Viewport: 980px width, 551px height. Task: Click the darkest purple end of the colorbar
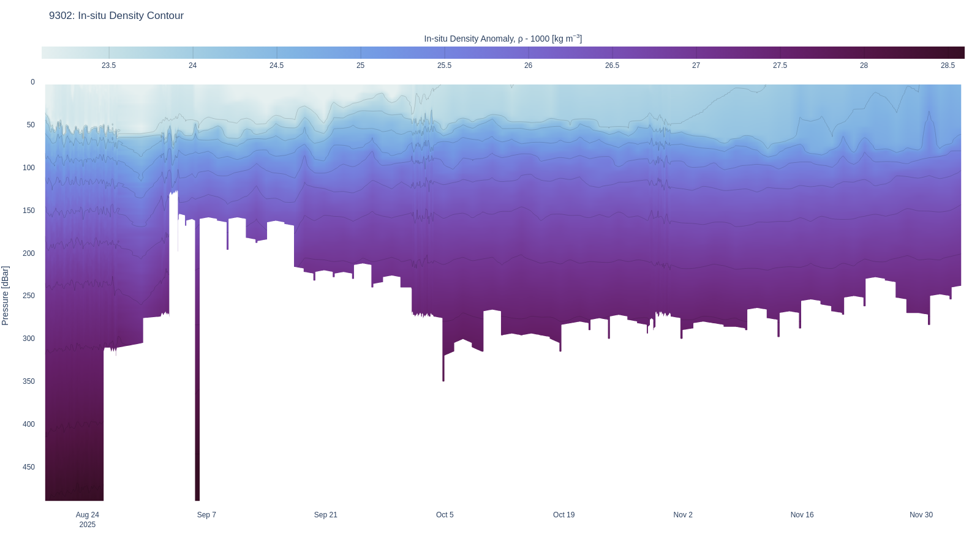959,53
